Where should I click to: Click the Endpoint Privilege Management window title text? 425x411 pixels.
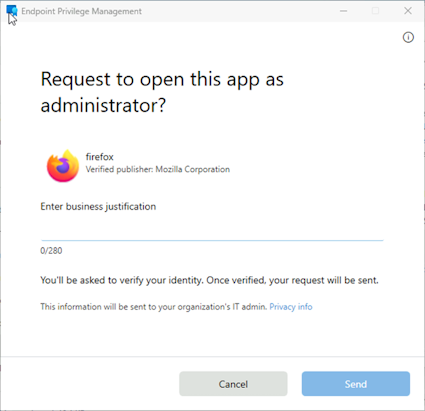point(81,11)
